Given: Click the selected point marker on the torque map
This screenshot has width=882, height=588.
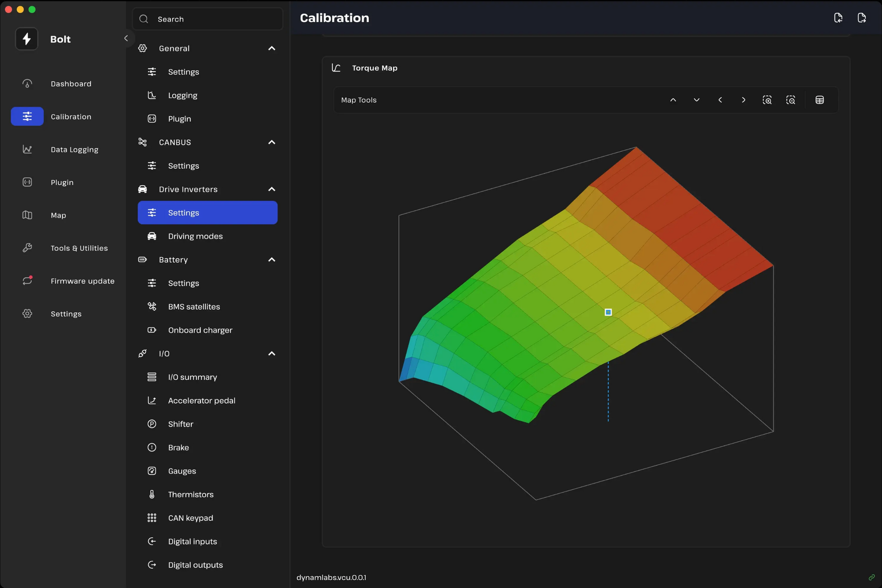Looking at the screenshot, I should [x=608, y=312].
